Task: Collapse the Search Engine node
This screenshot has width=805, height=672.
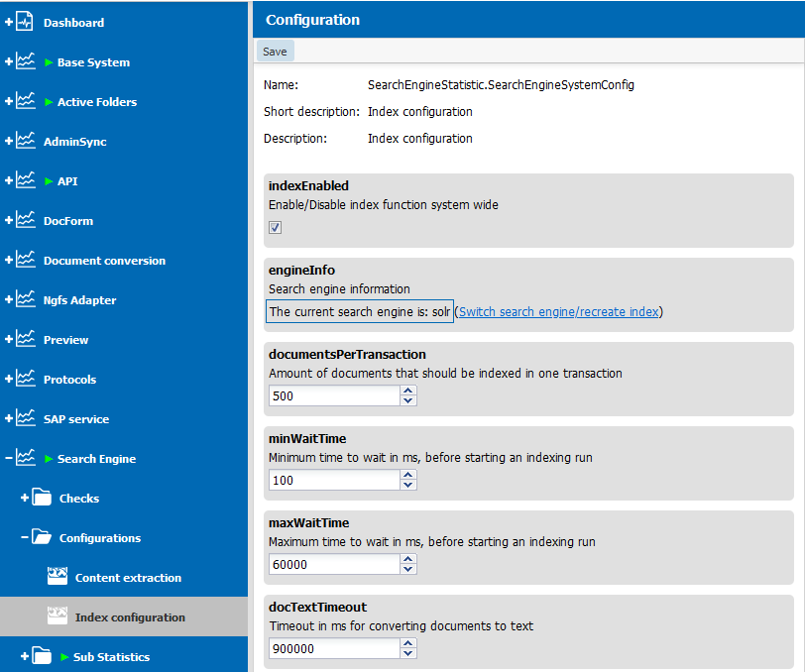Action: 9,458
